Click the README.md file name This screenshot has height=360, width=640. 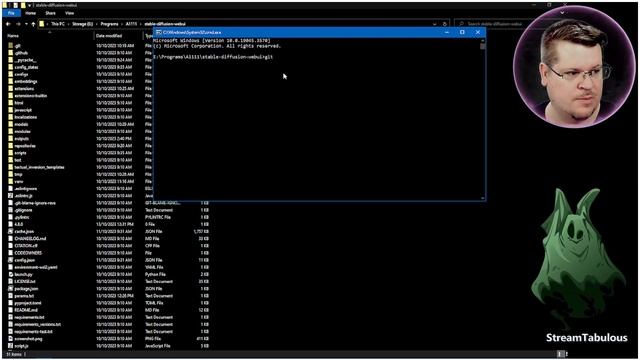[x=26, y=310]
